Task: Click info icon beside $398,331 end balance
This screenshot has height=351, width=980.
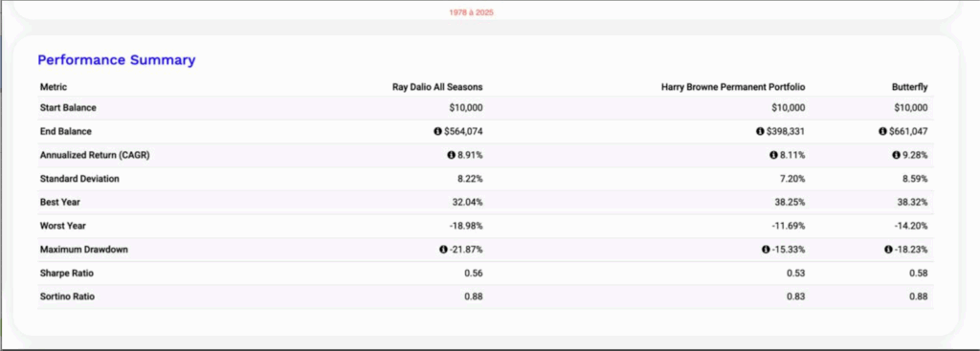Action: (760, 132)
